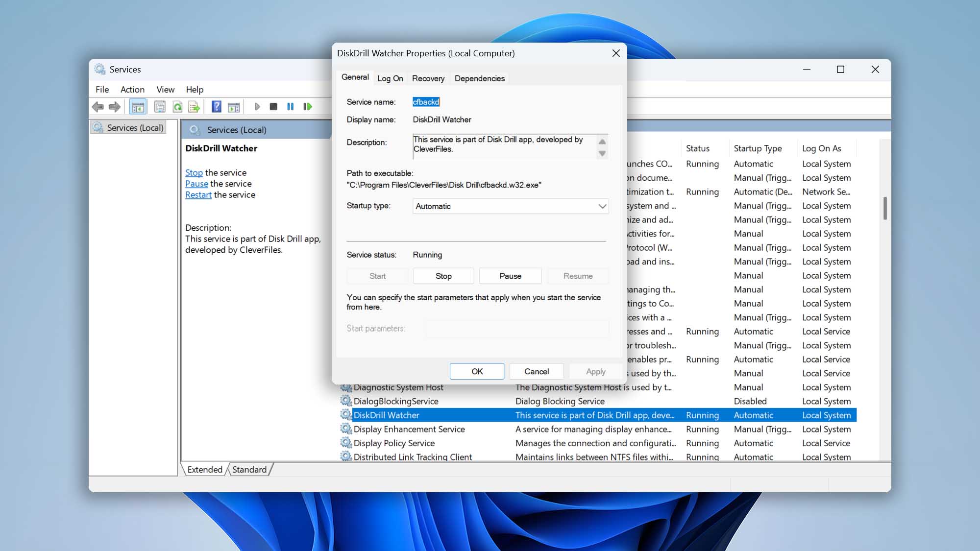The height and width of the screenshot is (551, 980).
Task: Switch to the General tab
Action: coord(355,77)
